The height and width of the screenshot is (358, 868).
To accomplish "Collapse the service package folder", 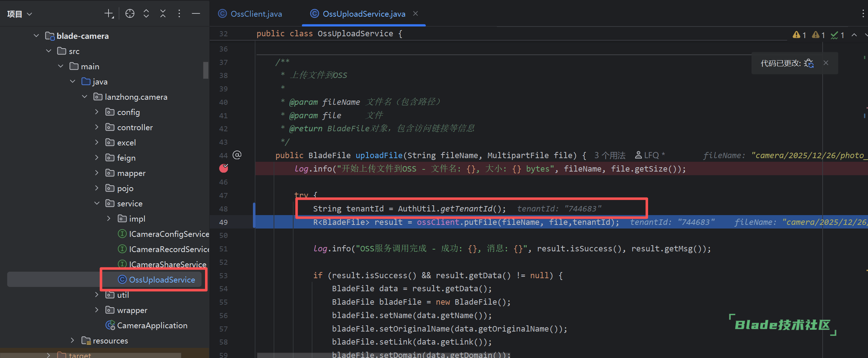I will (97, 203).
